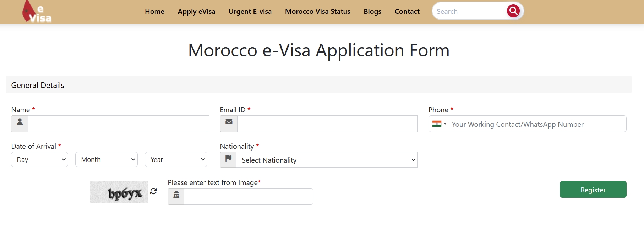Open the Urgent E-visa page
The width and height of the screenshot is (644, 251).
250,11
